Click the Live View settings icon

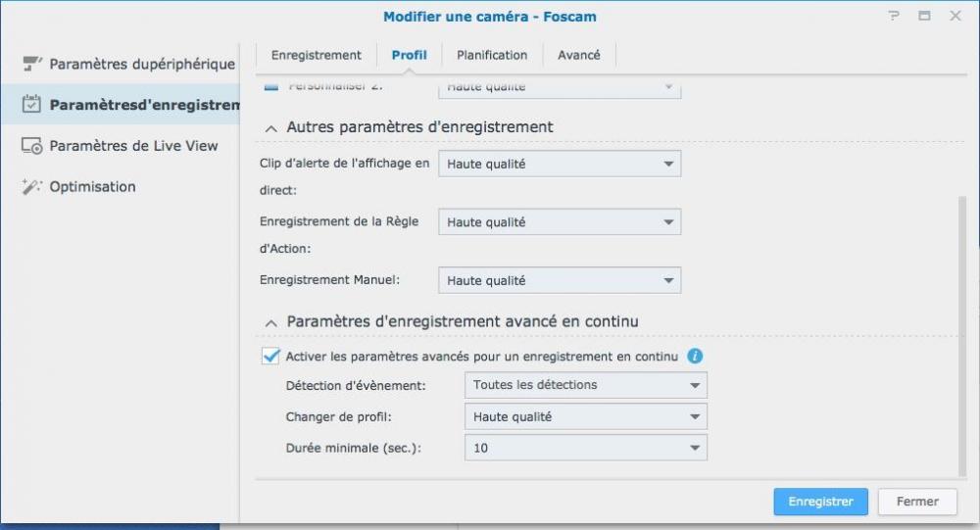point(32,145)
